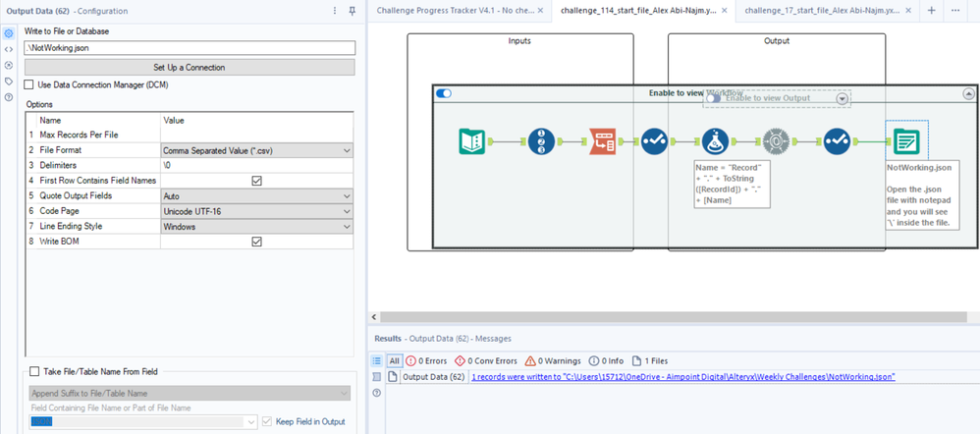Open the Configuration panel three-dot menu
The image size is (980, 434).
pyautogui.click(x=335, y=11)
